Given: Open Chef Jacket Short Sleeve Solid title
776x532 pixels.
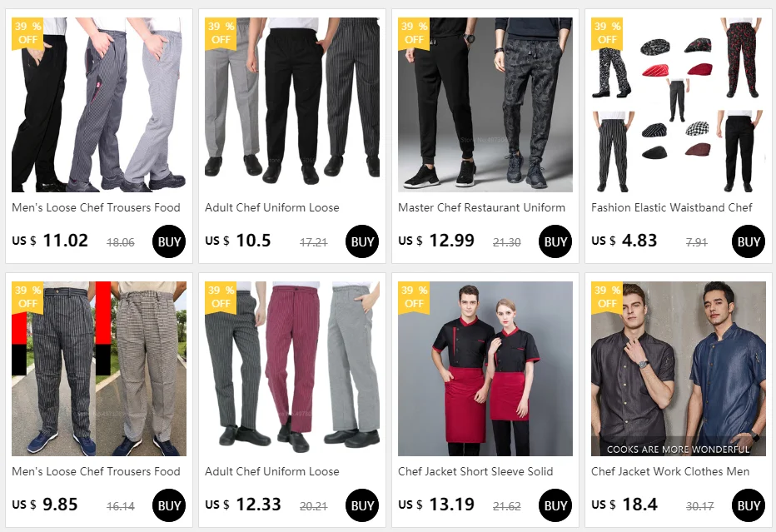Looking at the screenshot, I should click(x=475, y=471).
